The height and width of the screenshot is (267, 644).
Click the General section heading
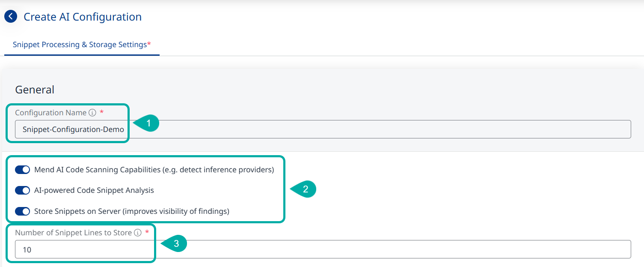35,90
